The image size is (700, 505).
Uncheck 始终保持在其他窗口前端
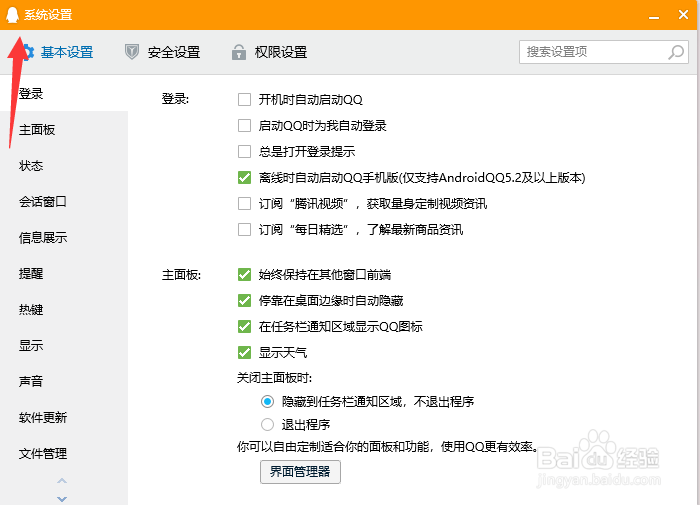[244, 274]
